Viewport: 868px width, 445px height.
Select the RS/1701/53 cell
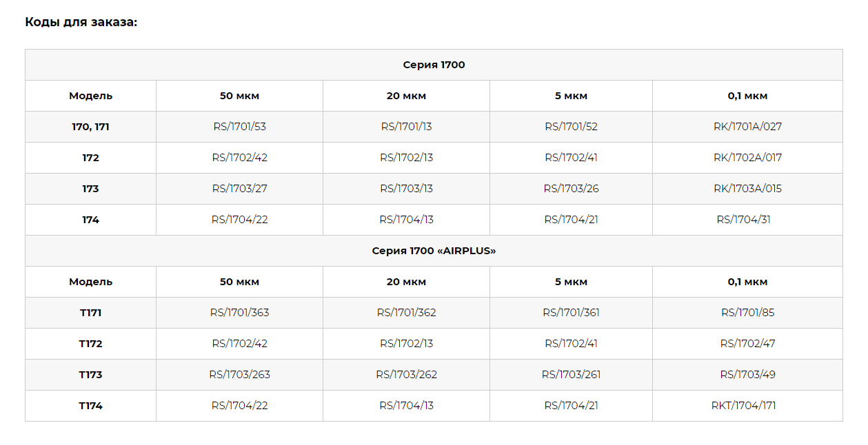[x=239, y=127]
